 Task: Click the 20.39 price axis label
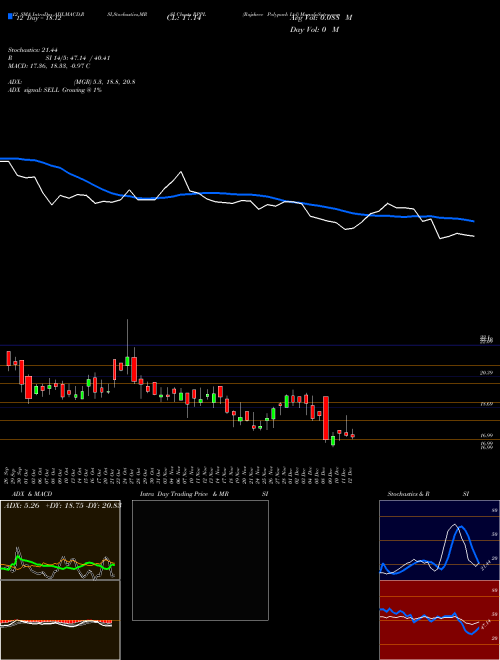click(x=486, y=373)
